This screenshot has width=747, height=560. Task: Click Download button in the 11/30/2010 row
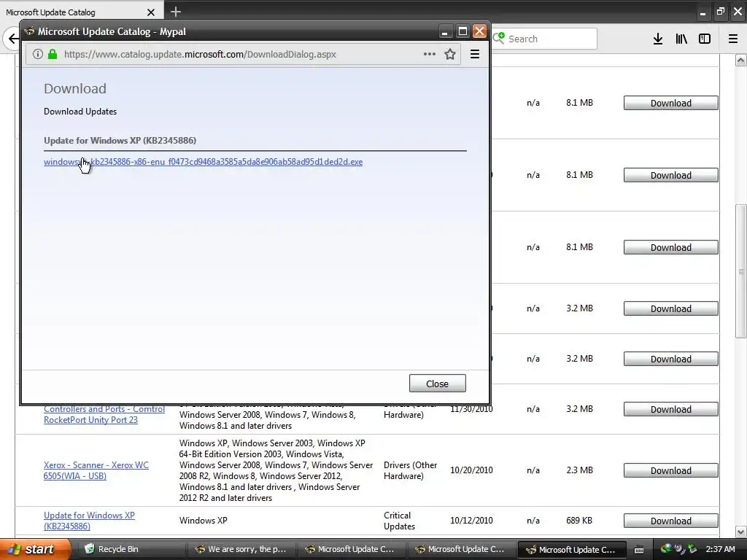point(671,409)
